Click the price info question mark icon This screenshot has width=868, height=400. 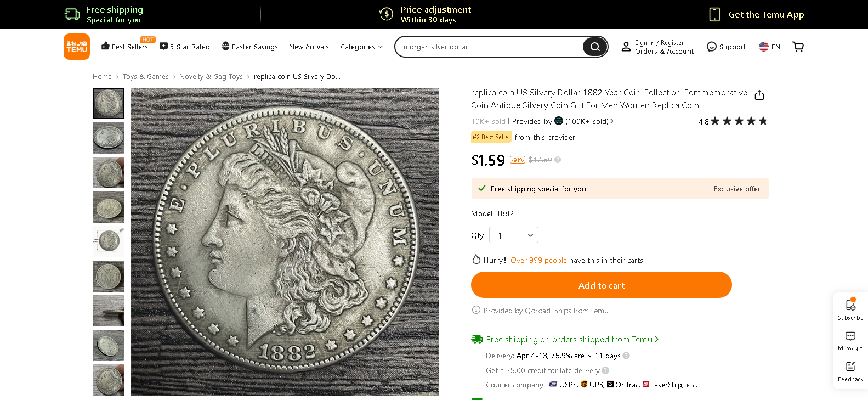point(558,160)
